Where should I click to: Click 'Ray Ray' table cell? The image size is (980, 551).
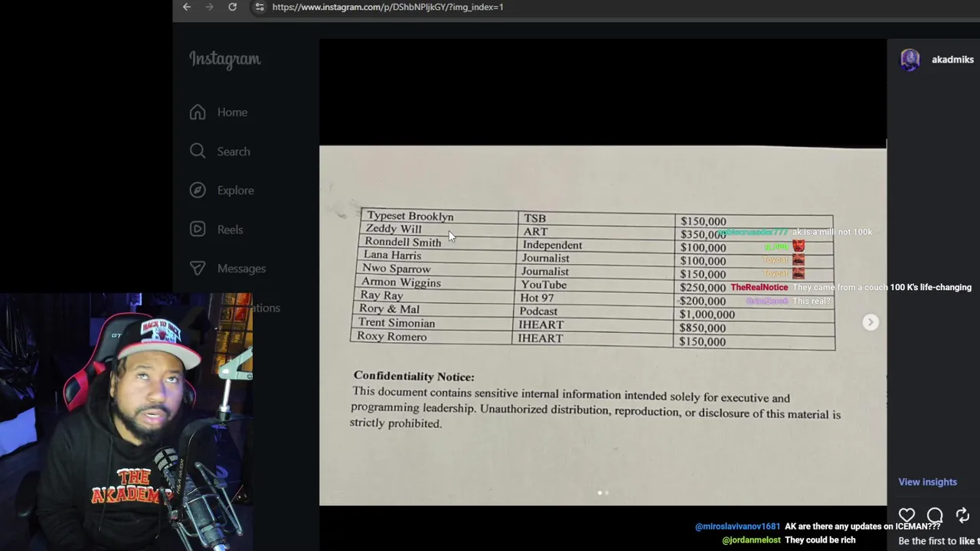click(x=381, y=295)
